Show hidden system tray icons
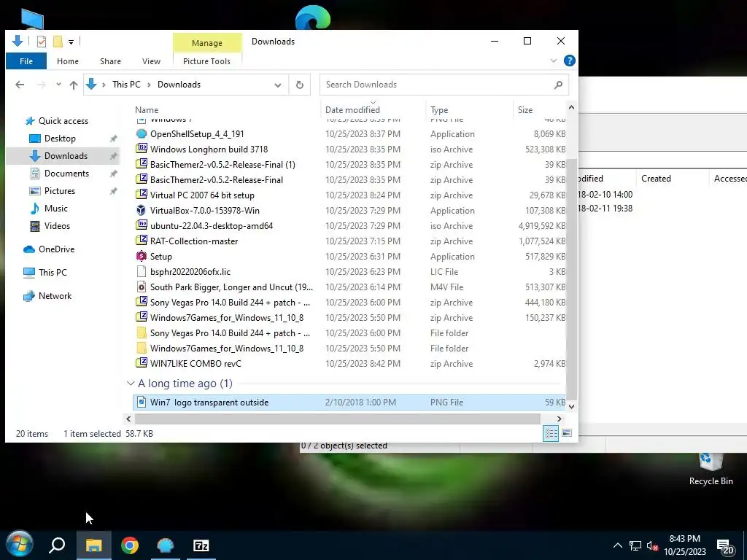The width and height of the screenshot is (747, 560). pyautogui.click(x=617, y=545)
